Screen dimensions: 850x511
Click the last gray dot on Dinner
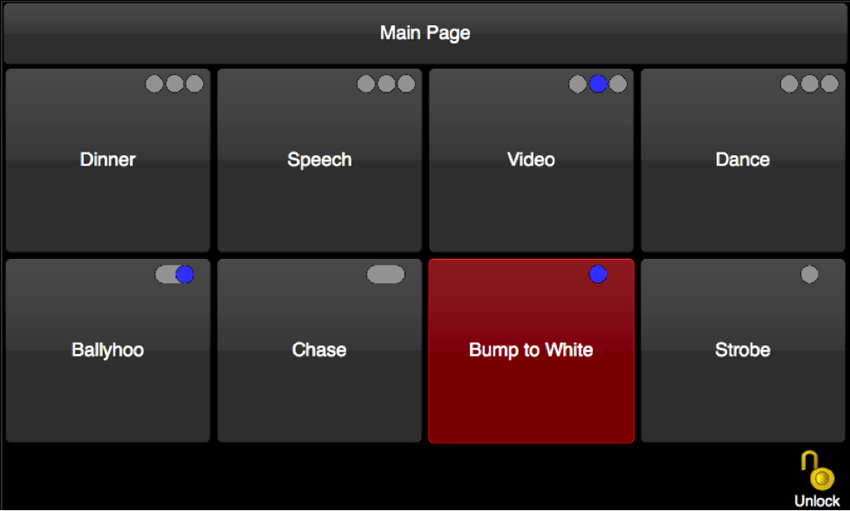195,84
